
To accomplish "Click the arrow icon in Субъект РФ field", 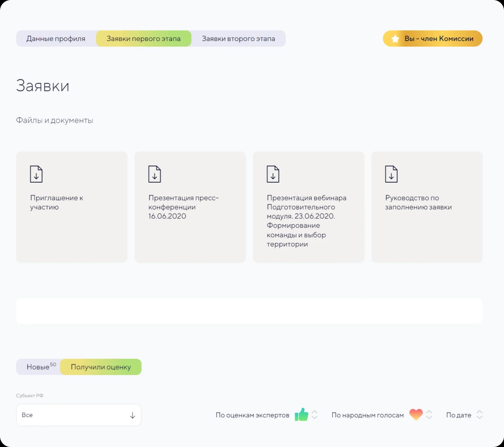I will 132,415.
